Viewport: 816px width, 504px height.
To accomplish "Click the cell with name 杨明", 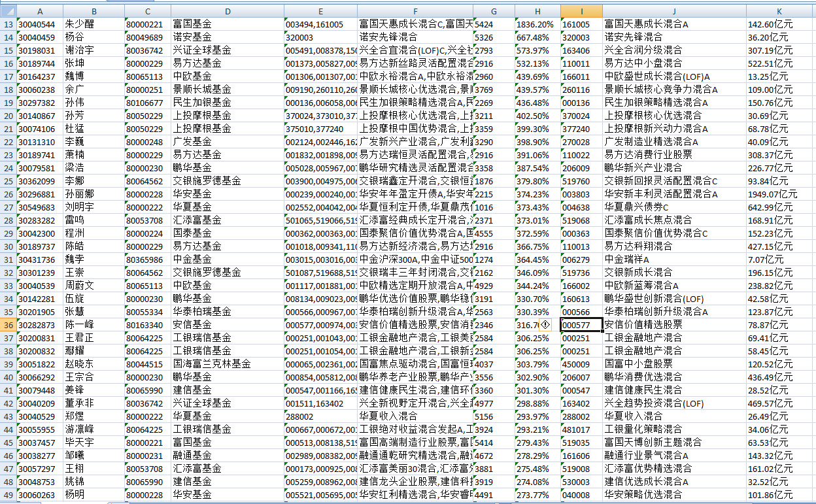I will point(94,495).
